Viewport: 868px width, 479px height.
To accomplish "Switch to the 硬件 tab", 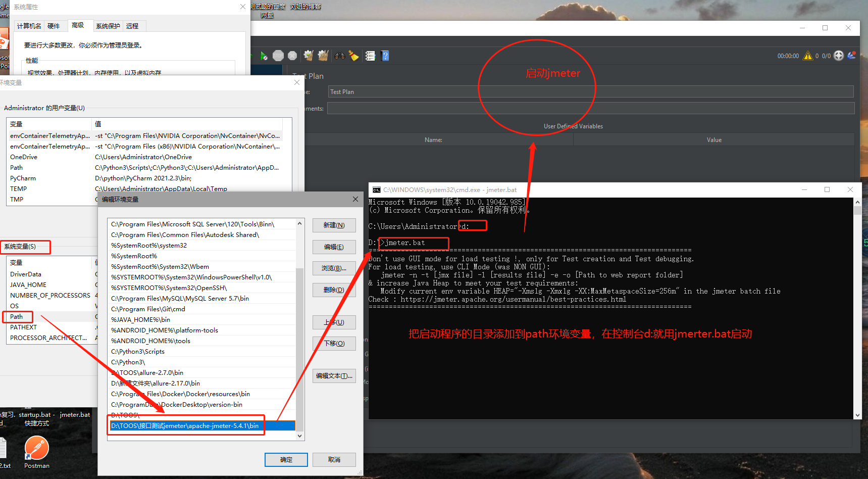I will [54, 26].
